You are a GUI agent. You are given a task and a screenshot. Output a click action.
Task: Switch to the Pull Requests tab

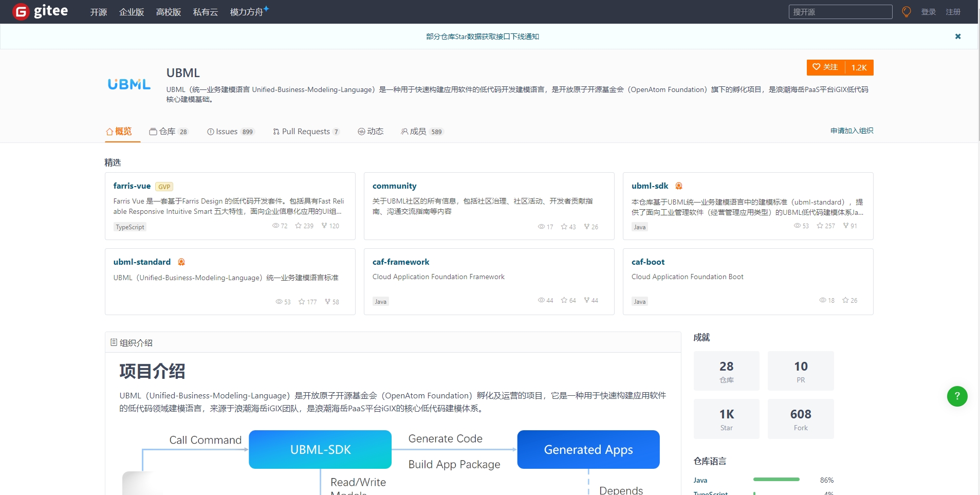coord(306,132)
